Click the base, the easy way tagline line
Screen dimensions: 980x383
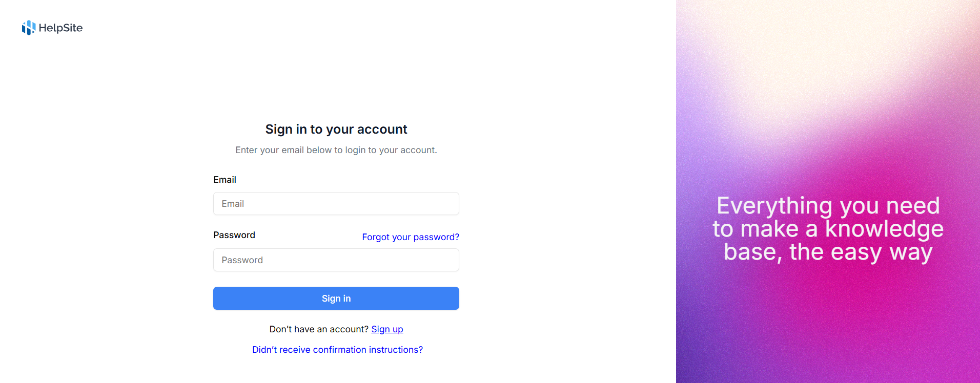(828, 252)
